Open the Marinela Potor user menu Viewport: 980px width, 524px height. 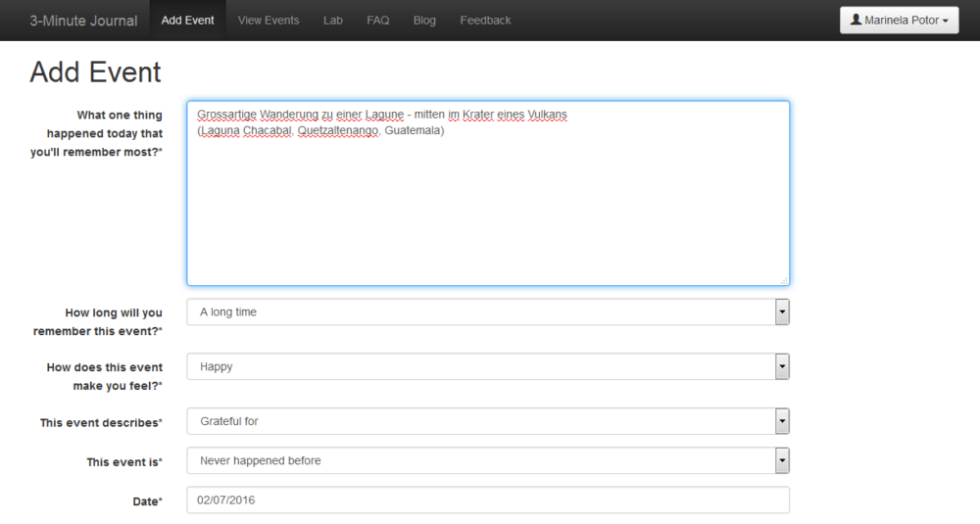[899, 20]
